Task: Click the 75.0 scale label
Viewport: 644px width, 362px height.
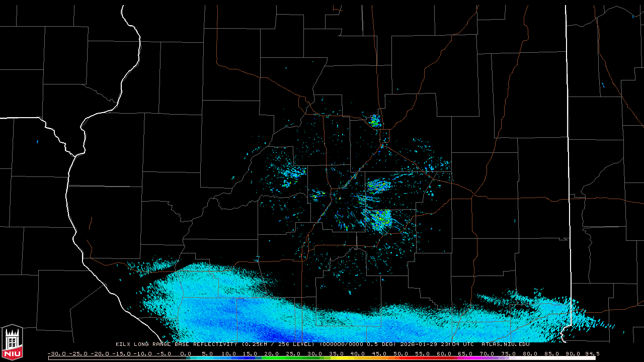Action: (x=509, y=353)
